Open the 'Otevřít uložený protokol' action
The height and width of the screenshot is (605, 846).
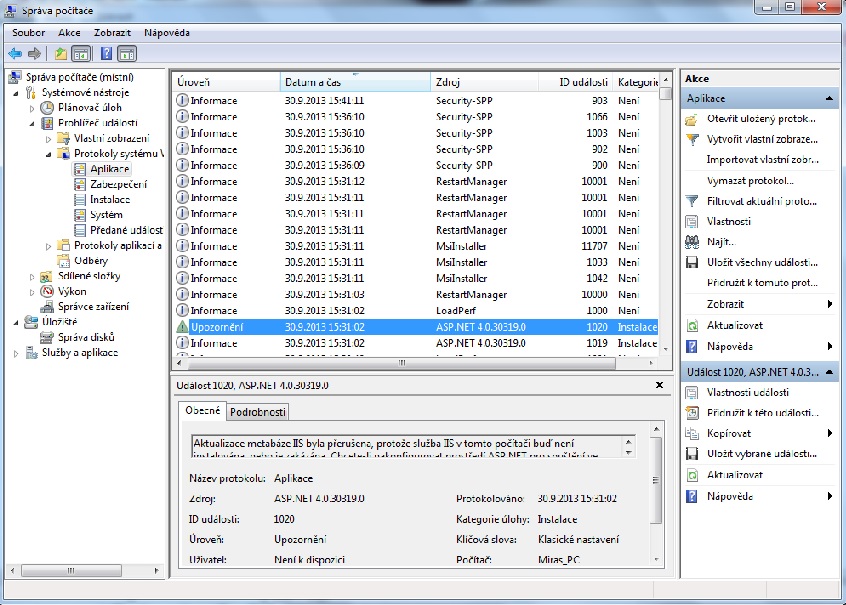(761, 119)
